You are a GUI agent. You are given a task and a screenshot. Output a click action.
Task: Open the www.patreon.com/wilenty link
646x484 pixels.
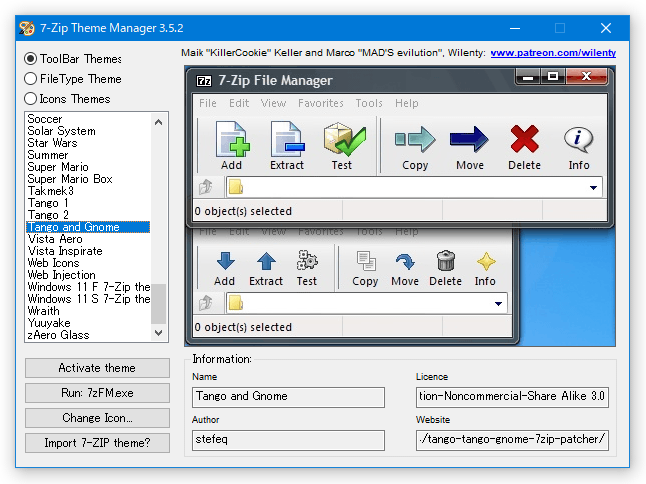553,53
